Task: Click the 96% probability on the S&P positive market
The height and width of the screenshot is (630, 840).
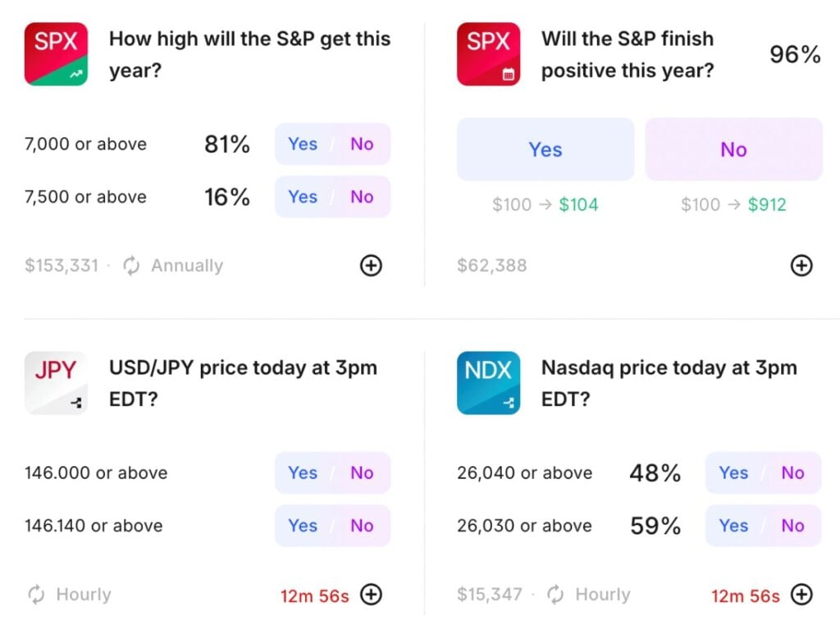Action: (794, 54)
